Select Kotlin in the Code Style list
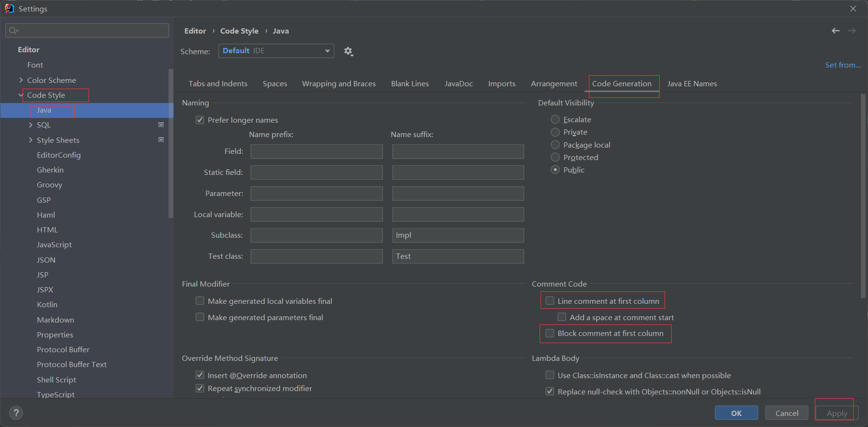868x427 pixels. pos(47,304)
